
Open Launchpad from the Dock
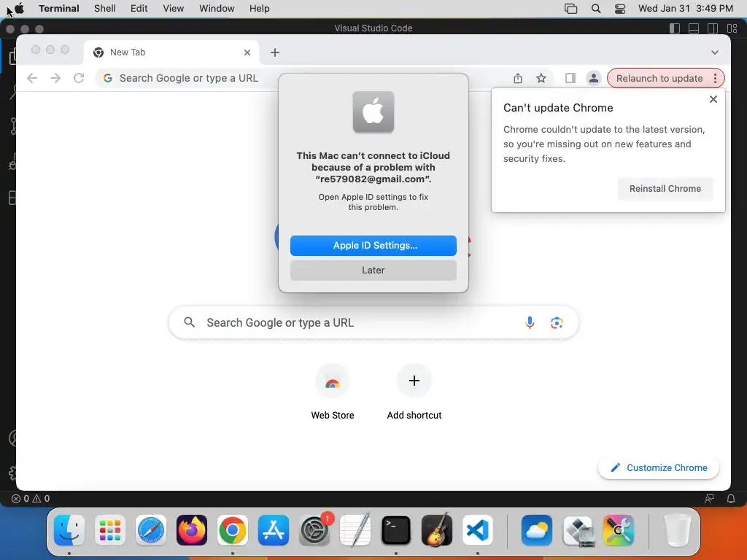click(110, 530)
